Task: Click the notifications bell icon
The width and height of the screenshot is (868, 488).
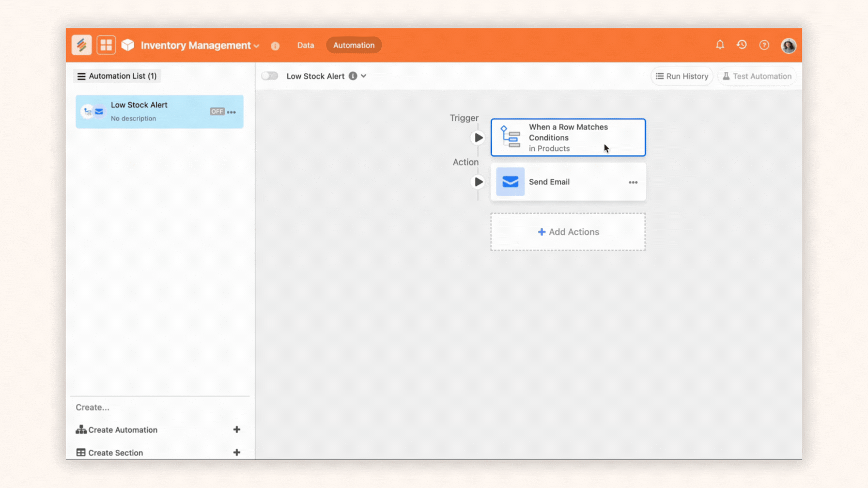Action: 720,45
